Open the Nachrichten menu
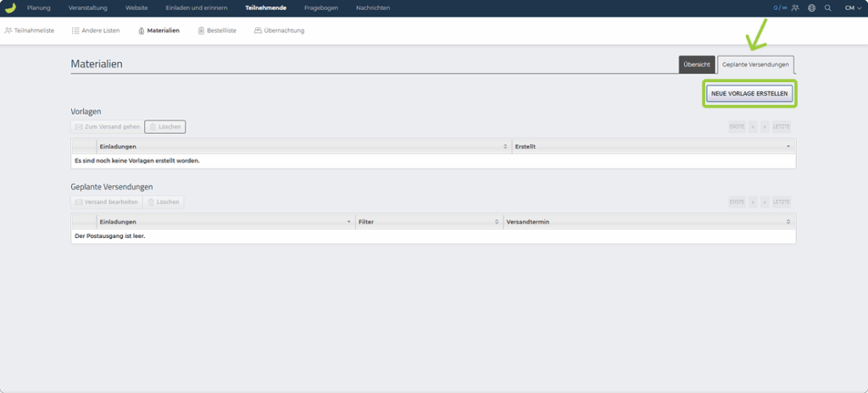 pos(373,8)
